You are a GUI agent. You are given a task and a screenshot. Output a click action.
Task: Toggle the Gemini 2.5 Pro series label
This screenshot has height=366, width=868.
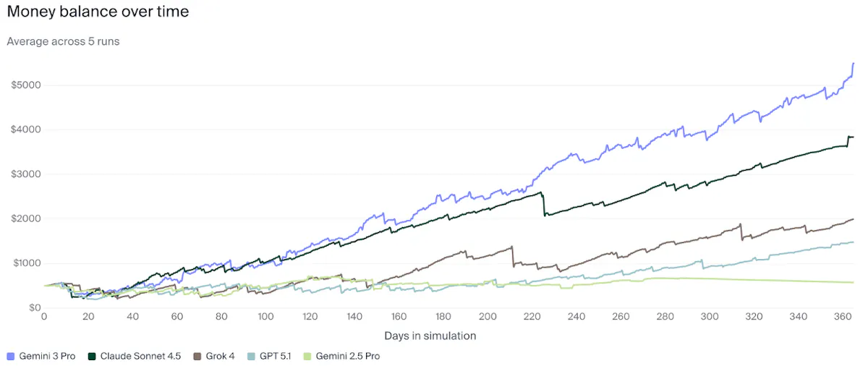coord(347,356)
